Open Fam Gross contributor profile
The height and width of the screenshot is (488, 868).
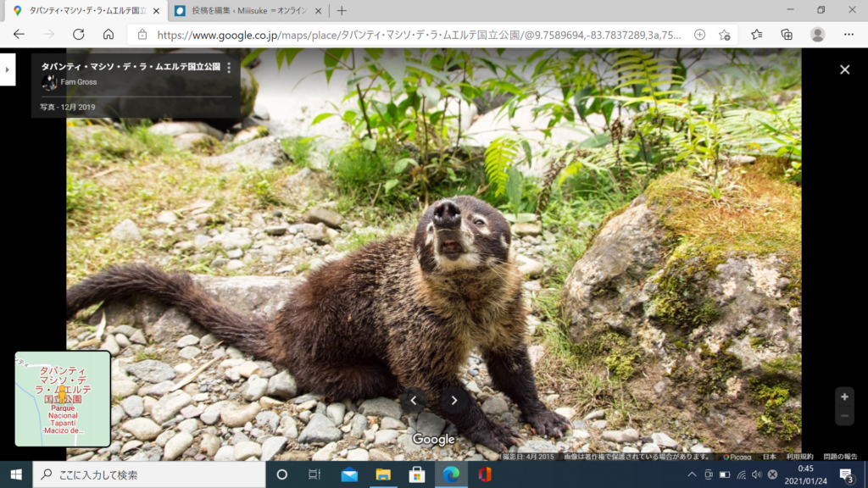(x=79, y=82)
